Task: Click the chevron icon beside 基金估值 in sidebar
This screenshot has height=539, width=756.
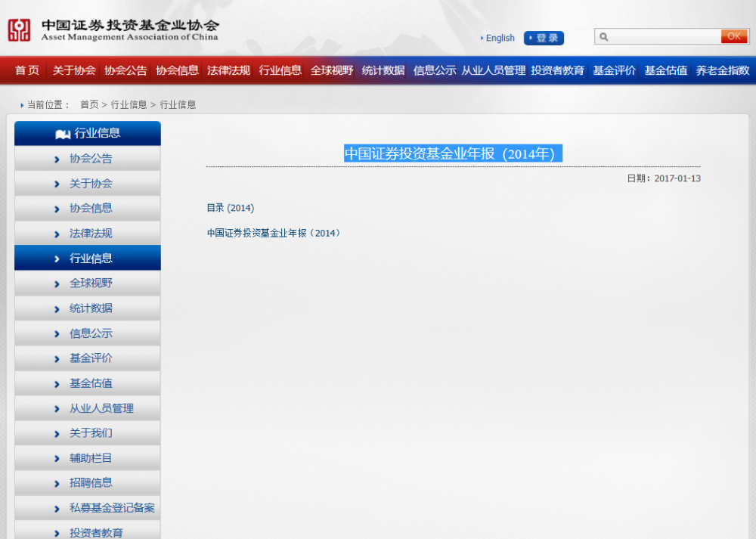Action: 57,384
